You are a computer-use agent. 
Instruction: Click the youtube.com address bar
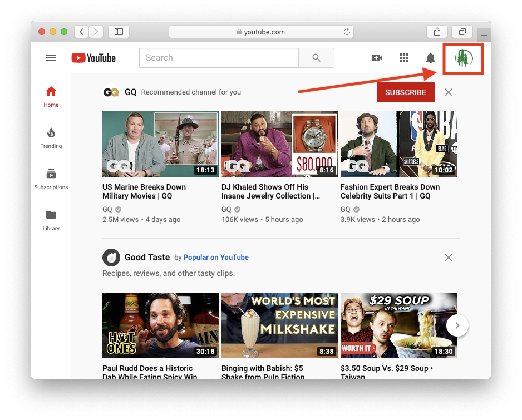point(261,32)
